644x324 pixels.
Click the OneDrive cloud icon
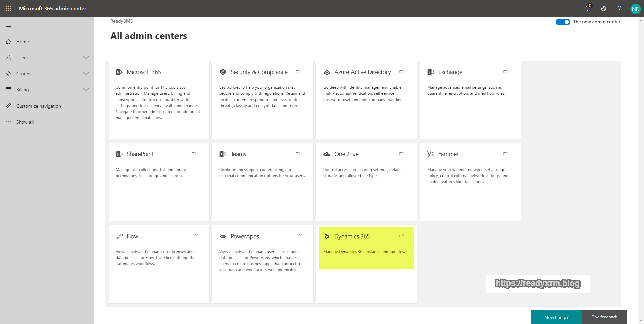[x=327, y=154]
